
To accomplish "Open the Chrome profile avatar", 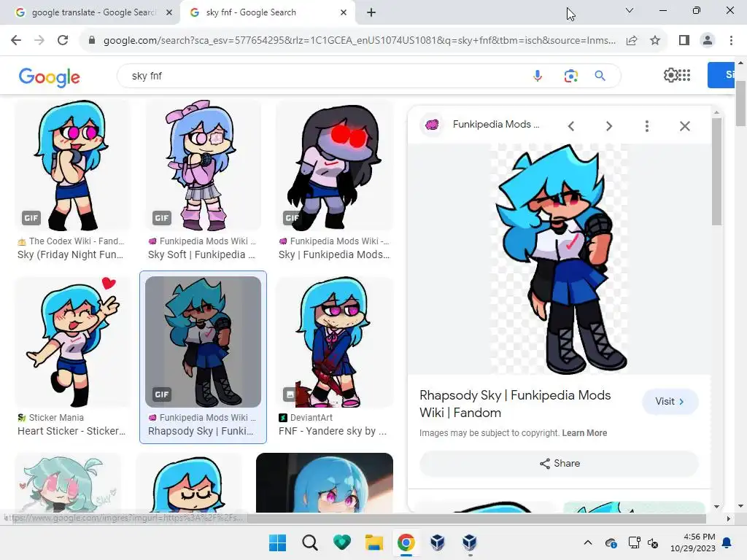I will (708, 41).
